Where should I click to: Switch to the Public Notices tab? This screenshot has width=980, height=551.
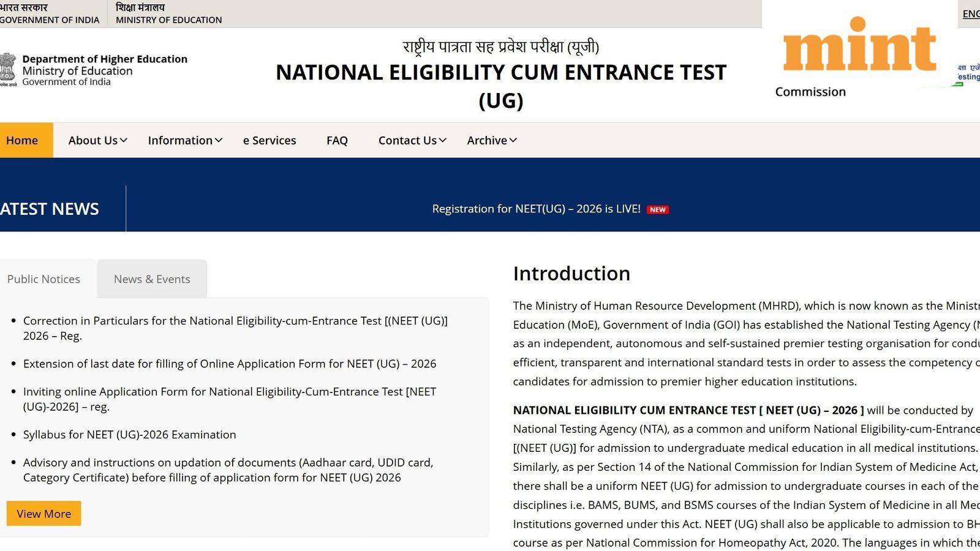[43, 279]
